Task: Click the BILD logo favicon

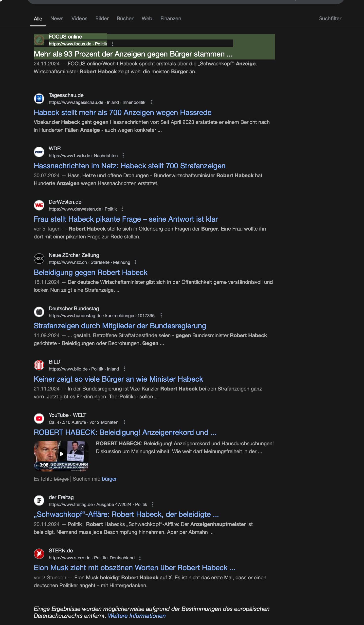Action: pos(39,365)
